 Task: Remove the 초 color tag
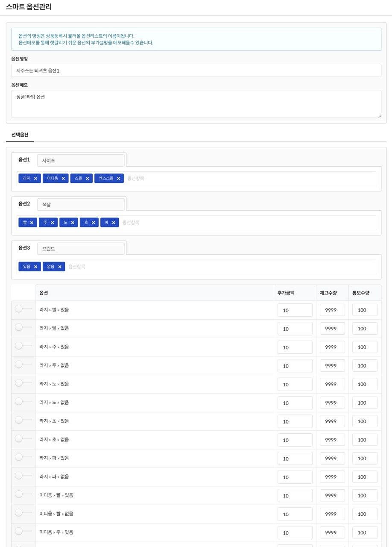(93, 223)
